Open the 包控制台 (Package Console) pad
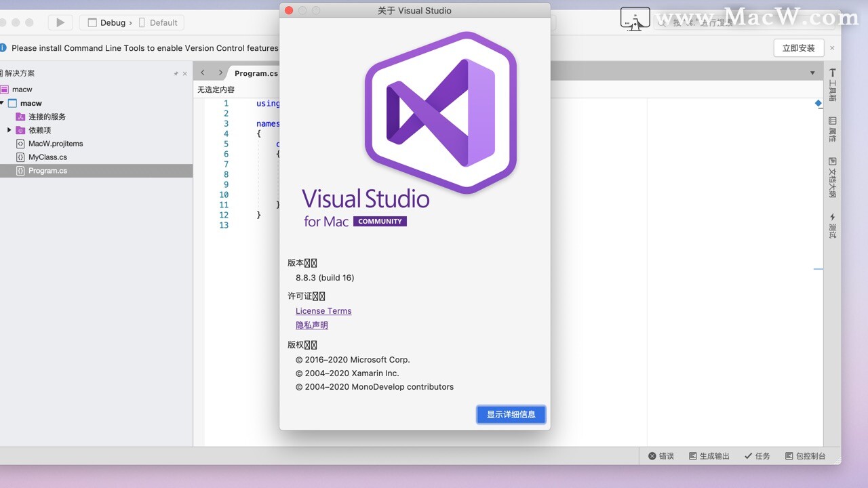The height and width of the screenshot is (488, 868). tap(806, 455)
